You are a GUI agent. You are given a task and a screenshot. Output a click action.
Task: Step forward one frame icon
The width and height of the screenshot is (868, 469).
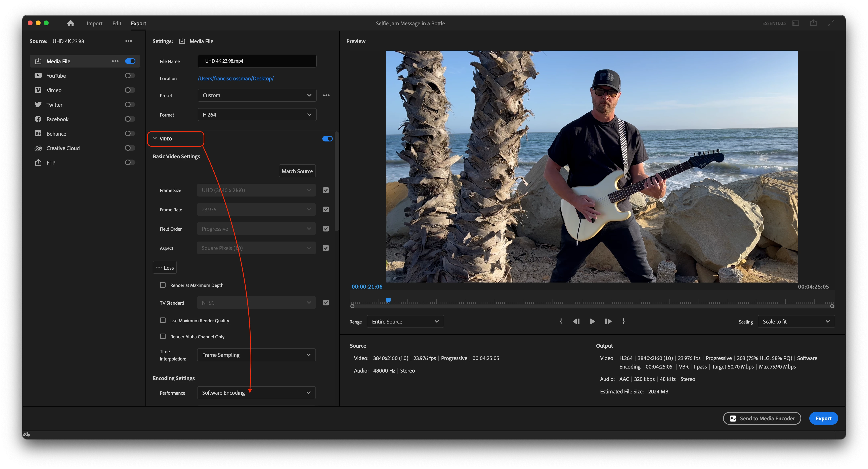[x=608, y=322]
